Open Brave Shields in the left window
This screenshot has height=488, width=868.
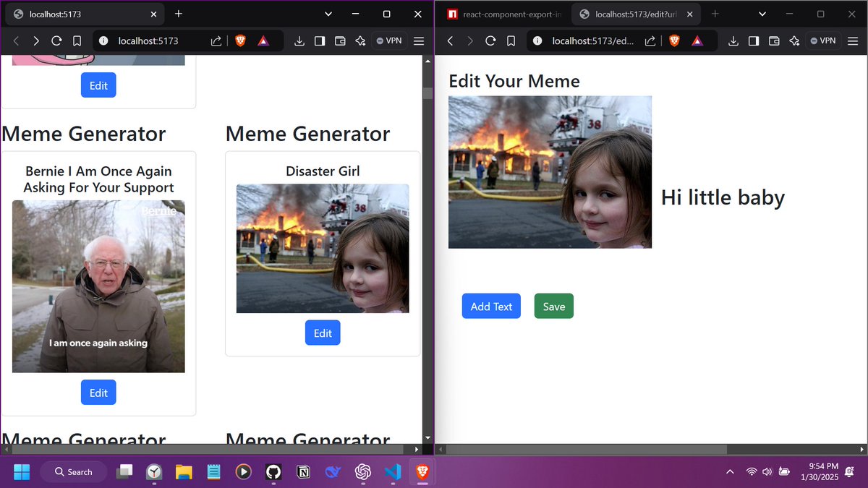[x=240, y=41]
